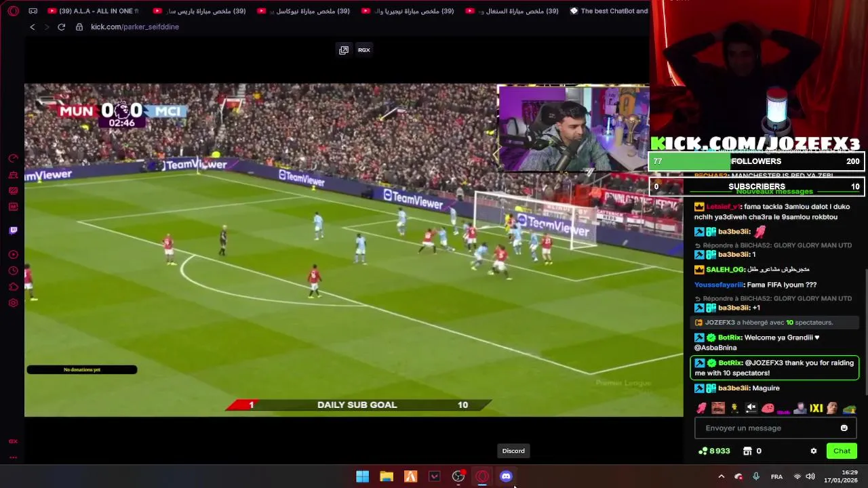This screenshot has width=868, height=488.
Task: Click the kick.com/parker_seifddine address bar
Action: (135, 27)
